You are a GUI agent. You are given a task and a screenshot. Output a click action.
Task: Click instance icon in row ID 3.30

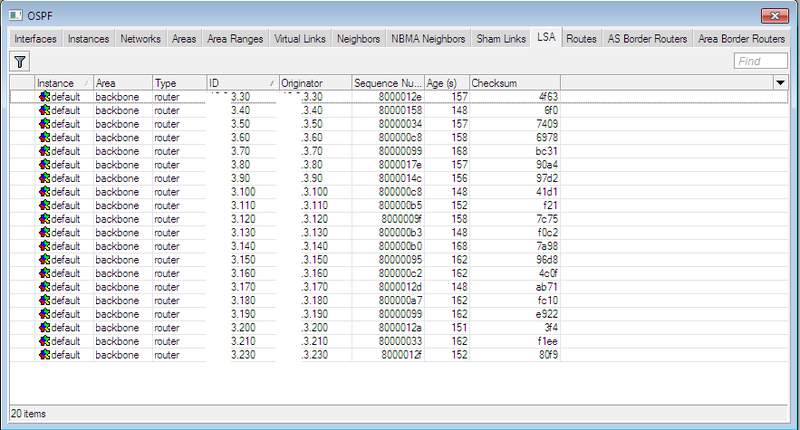tap(44, 96)
